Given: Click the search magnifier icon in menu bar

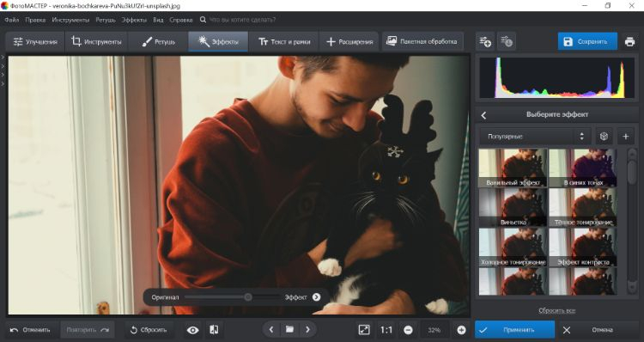Looking at the screenshot, I should [203, 20].
